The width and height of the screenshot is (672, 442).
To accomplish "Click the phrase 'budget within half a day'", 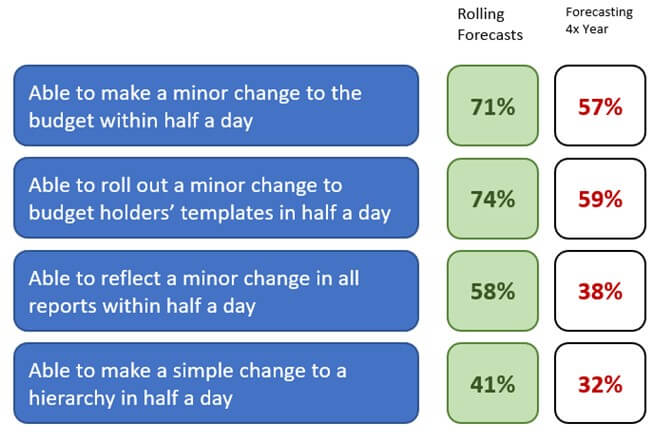I will pos(141,120).
